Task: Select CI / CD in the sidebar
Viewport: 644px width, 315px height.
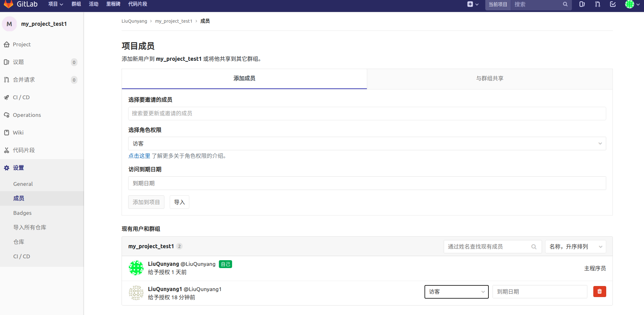Action: tap(21, 97)
